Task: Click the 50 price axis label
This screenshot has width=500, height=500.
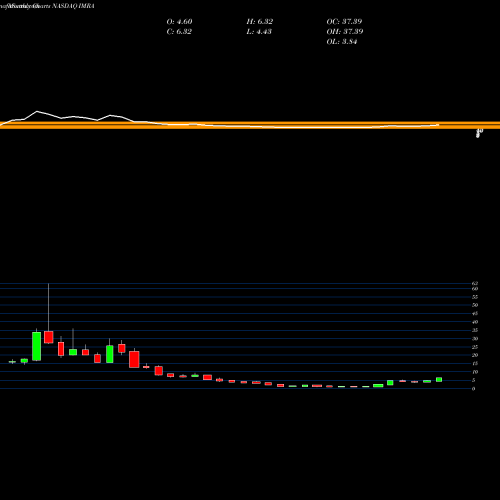Action: coord(475,305)
